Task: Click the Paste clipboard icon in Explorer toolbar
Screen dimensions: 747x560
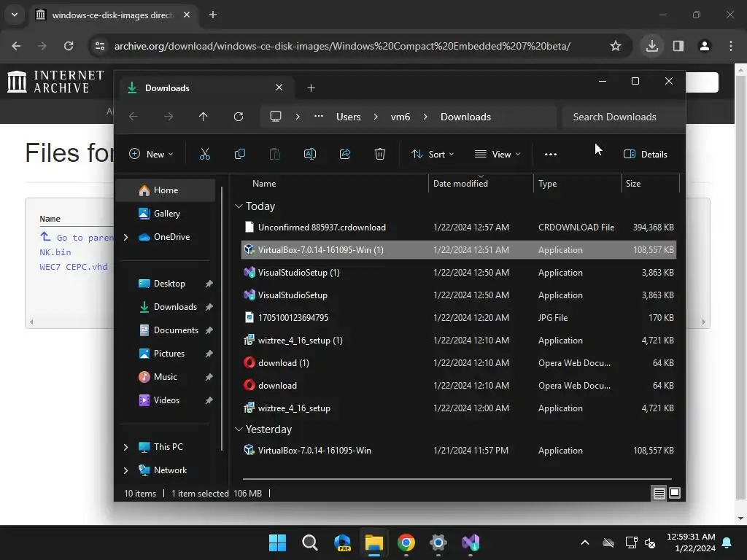Action: [x=275, y=154]
